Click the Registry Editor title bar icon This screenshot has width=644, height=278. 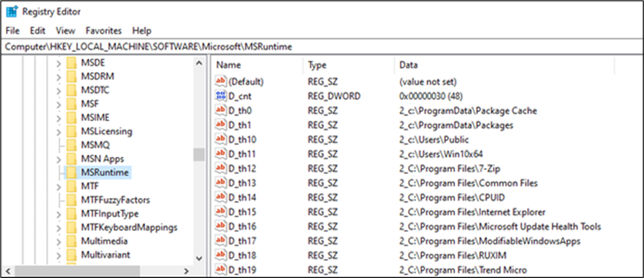coord(12,12)
